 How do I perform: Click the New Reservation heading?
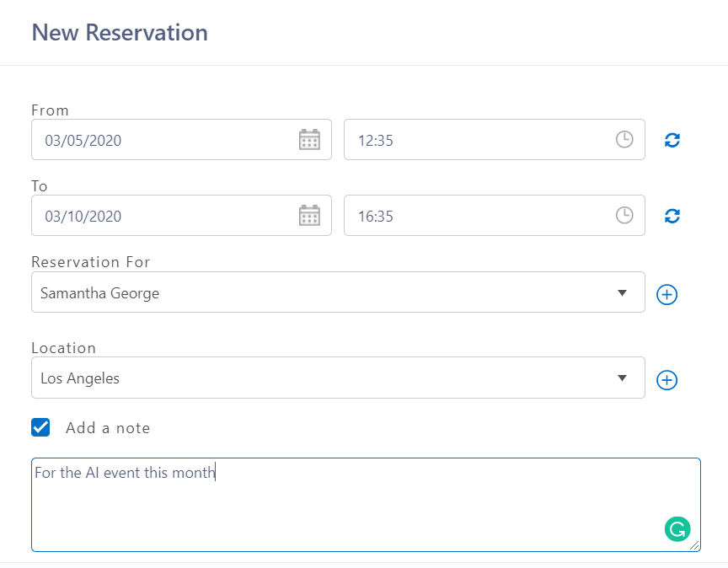pyautogui.click(x=120, y=32)
